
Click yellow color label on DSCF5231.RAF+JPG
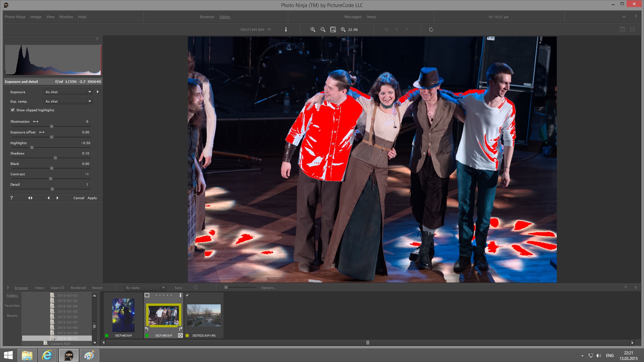click(x=187, y=336)
